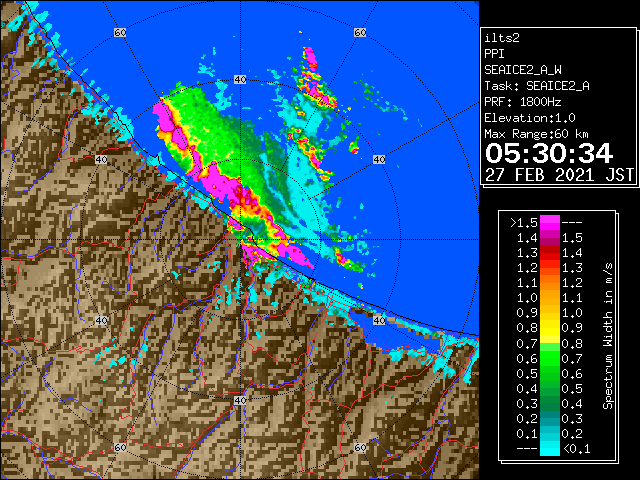Pick the red legend swatch between 1.3 and 1.4
The height and width of the screenshot is (480, 640).
(x=549, y=253)
